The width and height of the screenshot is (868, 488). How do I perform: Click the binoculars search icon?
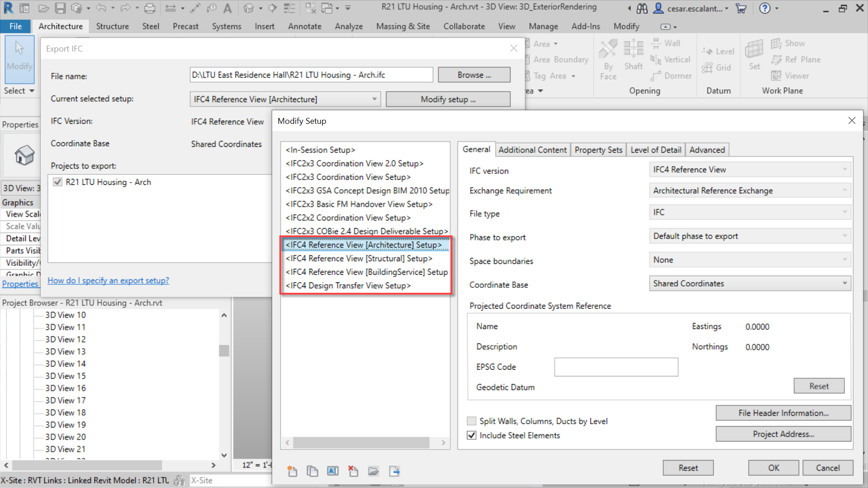coord(642,8)
